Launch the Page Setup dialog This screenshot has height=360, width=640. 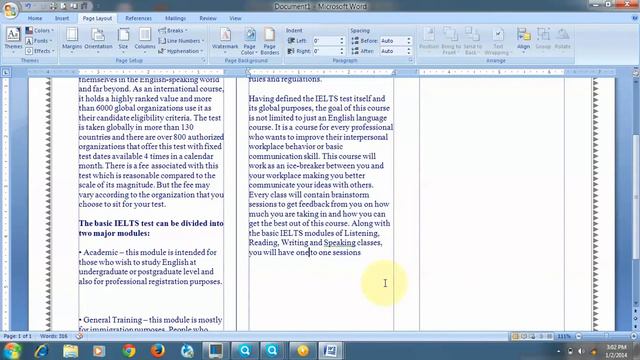203,60
